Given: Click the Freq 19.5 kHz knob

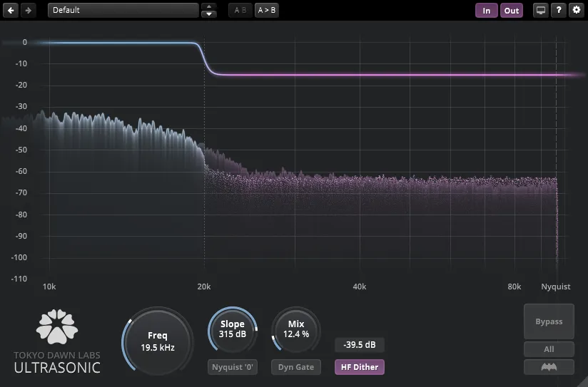Looking at the screenshot, I should (158, 341).
